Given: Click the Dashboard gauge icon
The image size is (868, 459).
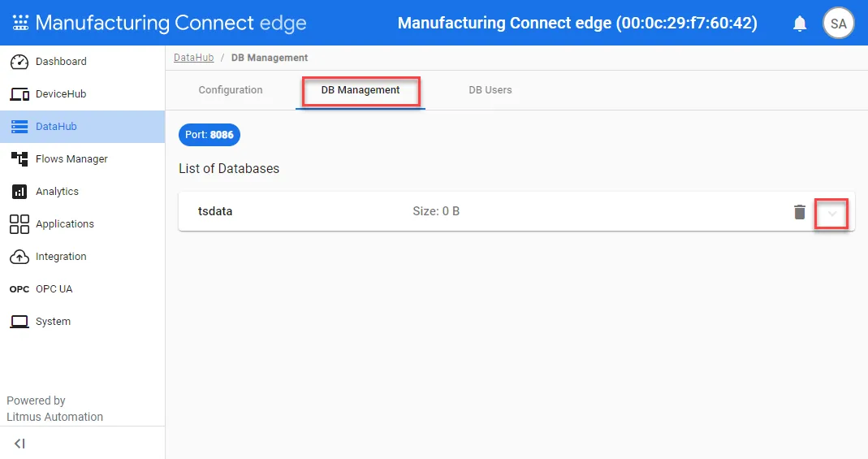Looking at the screenshot, I should pos(19,62).
